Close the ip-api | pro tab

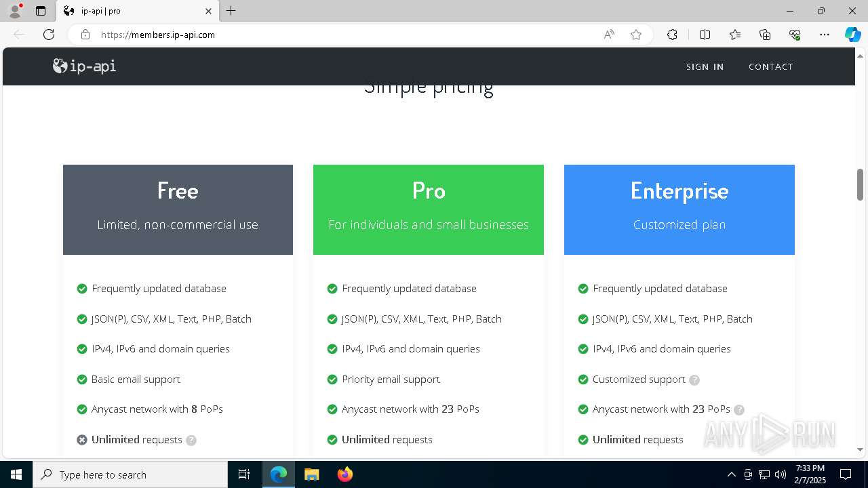pos(208,11)
